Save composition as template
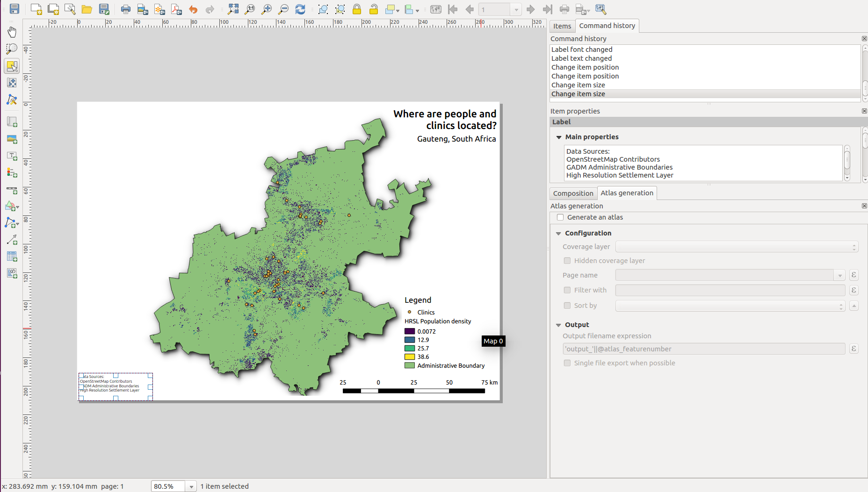868x492 pixels. coord(104,9)
